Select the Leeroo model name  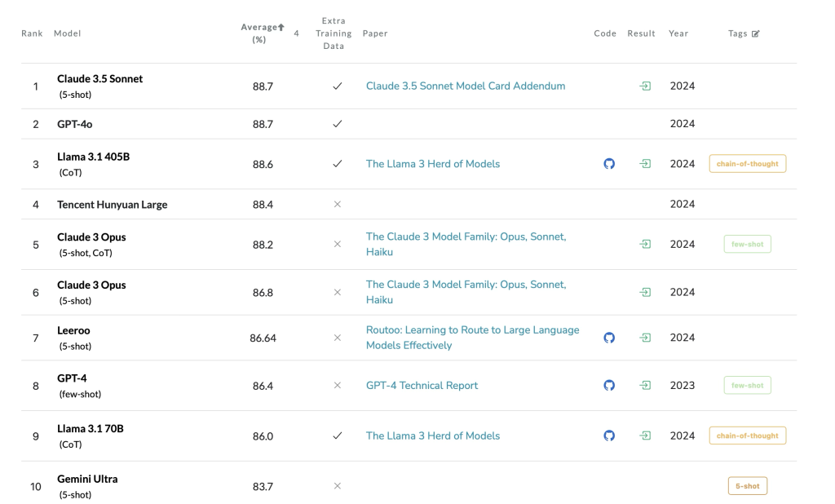[x=73, y=330]
